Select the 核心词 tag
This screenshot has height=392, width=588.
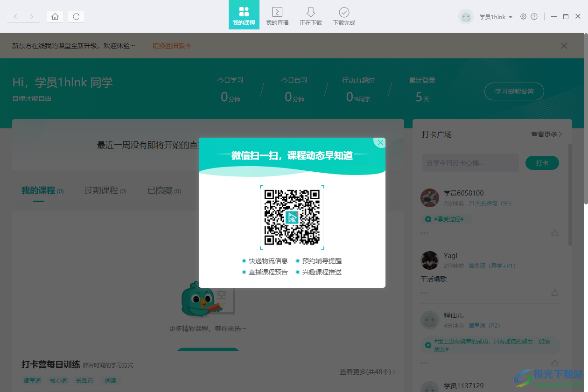(58, 381)
